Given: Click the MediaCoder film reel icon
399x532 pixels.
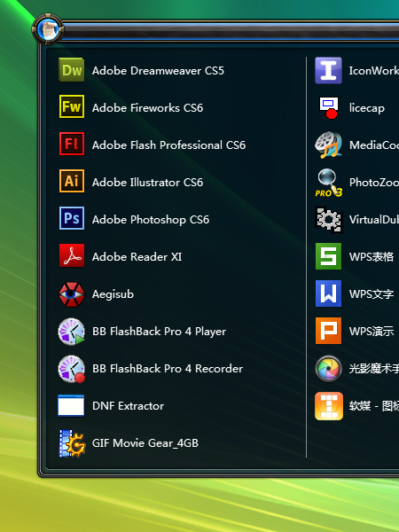Looking at the screenshot, I should pyautogui.click(x=328, y=145).
